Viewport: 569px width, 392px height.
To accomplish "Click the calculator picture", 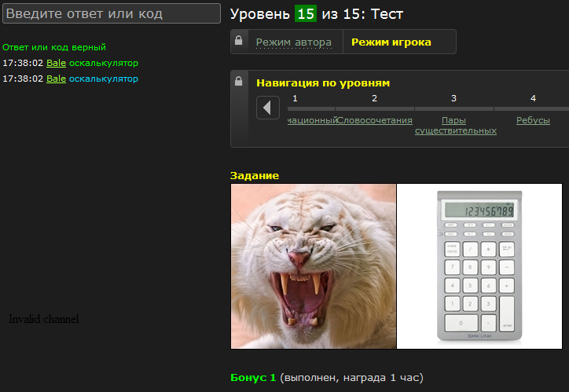I will pyautogui.click(x=479, y=266).
